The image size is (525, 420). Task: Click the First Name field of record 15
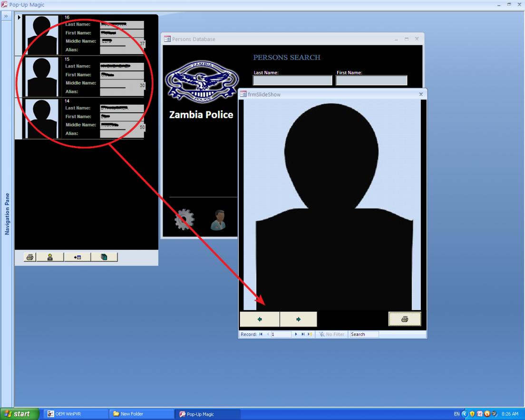pos(122,75)
